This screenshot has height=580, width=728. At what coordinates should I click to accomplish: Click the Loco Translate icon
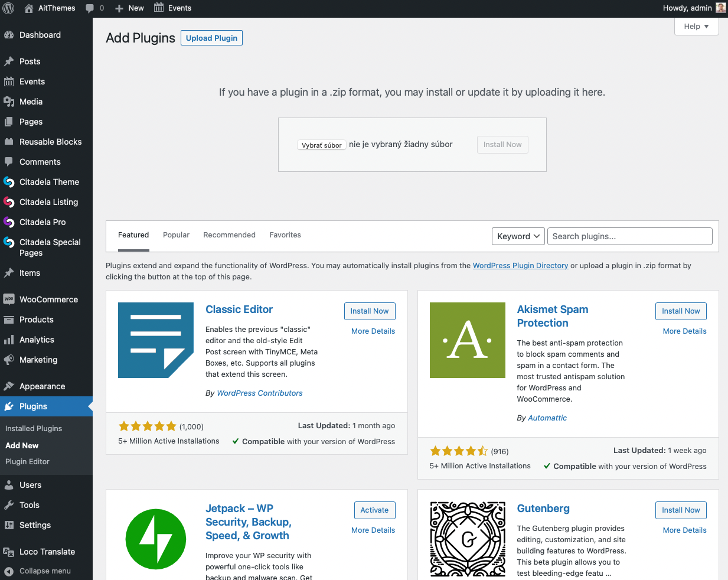[9, 552]
